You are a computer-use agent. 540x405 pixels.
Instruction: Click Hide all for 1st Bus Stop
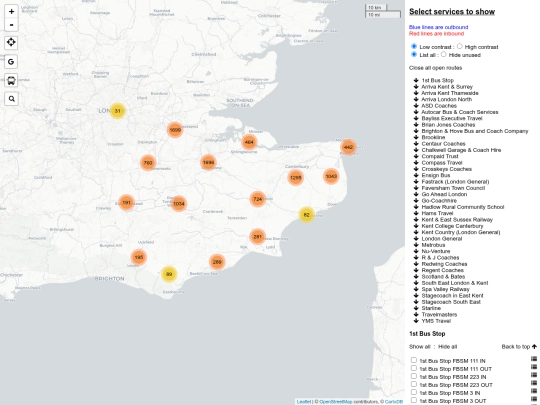(x=447, y=346)
